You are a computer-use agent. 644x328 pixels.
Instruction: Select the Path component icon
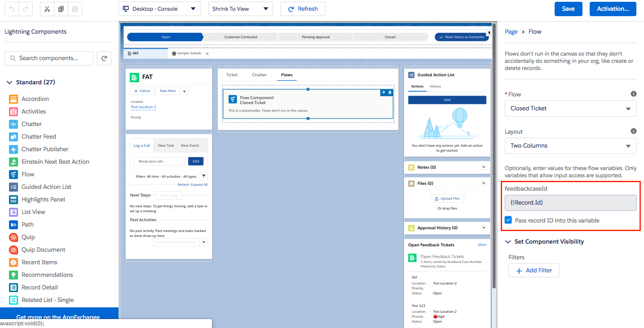pyautogui.click(x=13, y=225)
